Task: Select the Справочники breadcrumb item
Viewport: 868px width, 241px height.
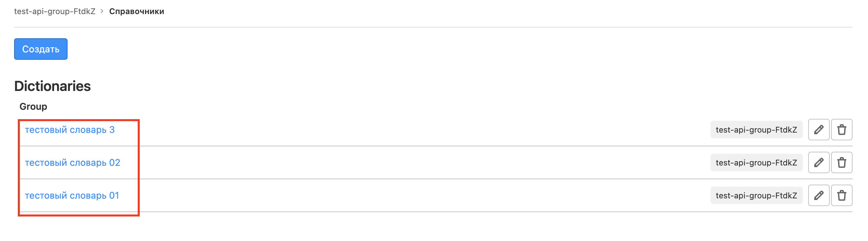Action: point(136,11)
